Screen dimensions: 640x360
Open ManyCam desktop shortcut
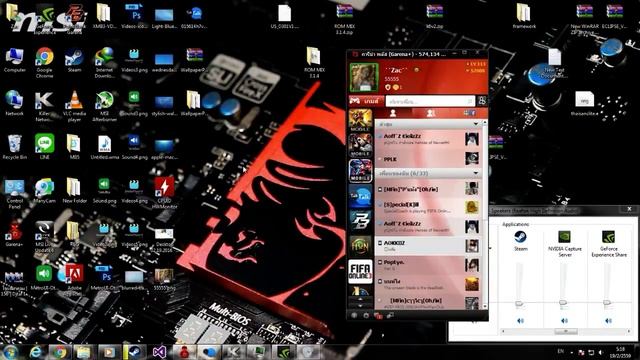(x=44, y=190)
